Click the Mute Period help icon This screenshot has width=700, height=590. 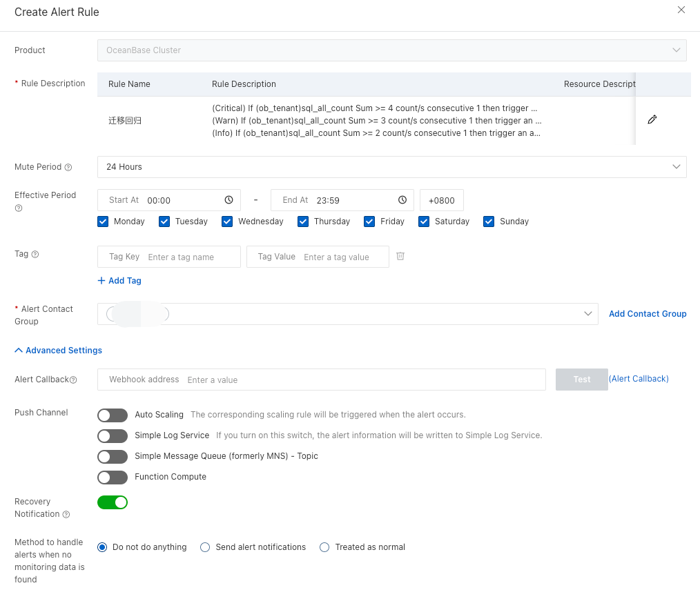pos(68,168)
